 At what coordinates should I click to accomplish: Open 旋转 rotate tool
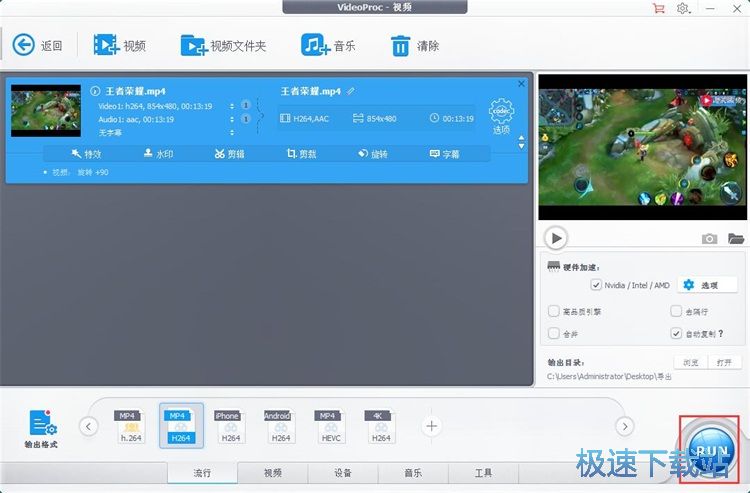point(373,154)
